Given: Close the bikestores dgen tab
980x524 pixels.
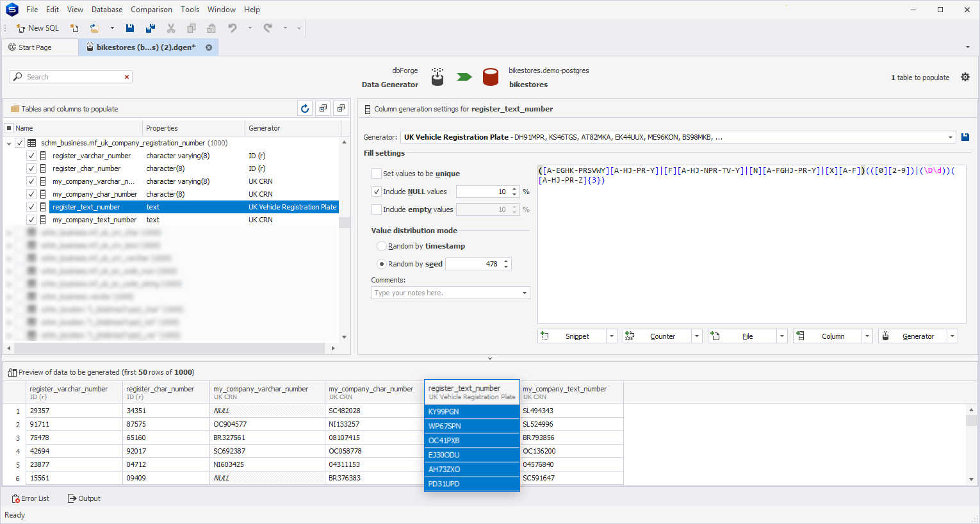Looking at the screenshot, I should [x=209, y=47].
